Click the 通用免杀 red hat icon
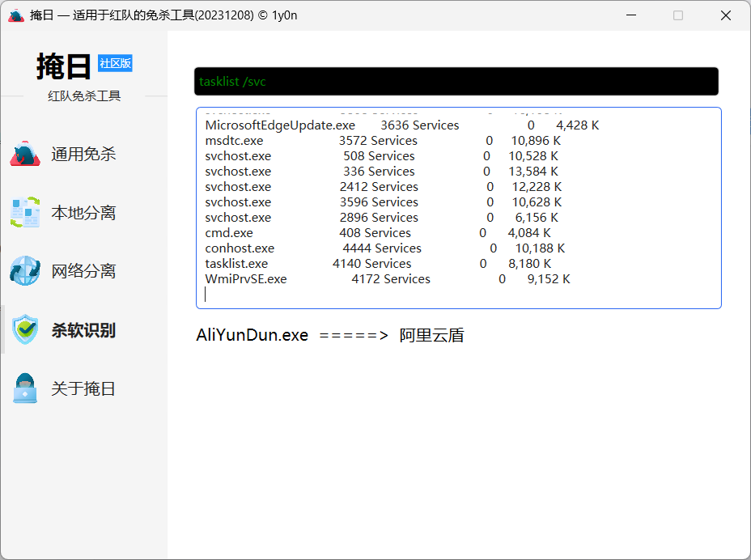The width and height of the screenshot is (751, 560). [x=25, y=154]
